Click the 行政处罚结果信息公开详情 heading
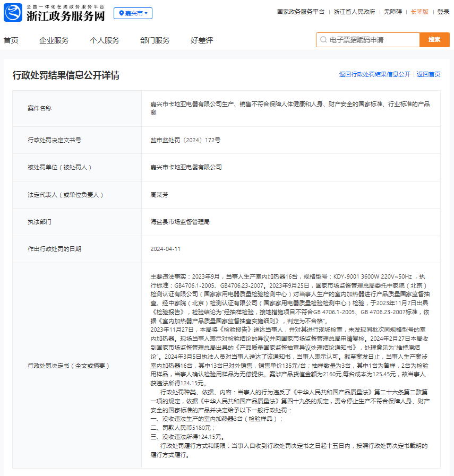The height and width of the screenshot is (476, 454). click(x=66, y=75)
